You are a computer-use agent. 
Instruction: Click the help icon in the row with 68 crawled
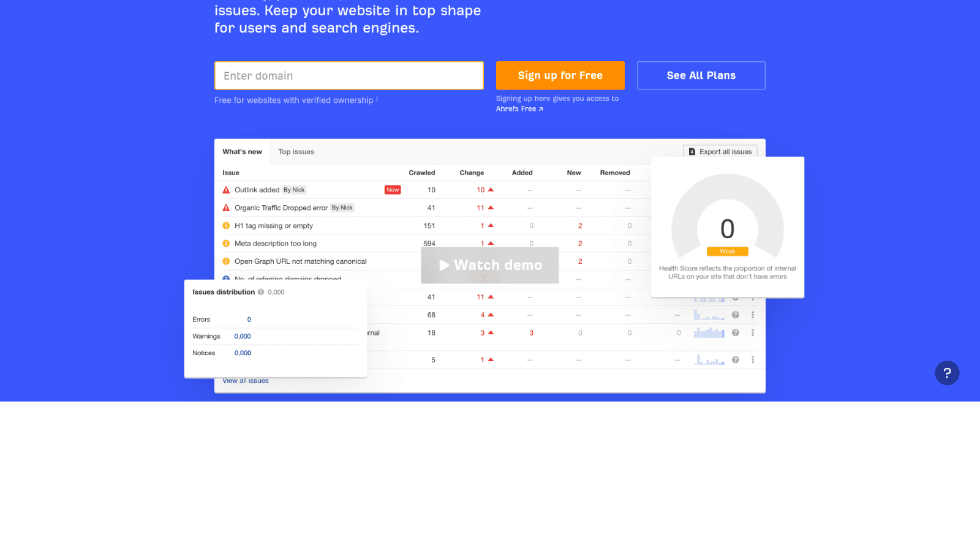[736, 315]
